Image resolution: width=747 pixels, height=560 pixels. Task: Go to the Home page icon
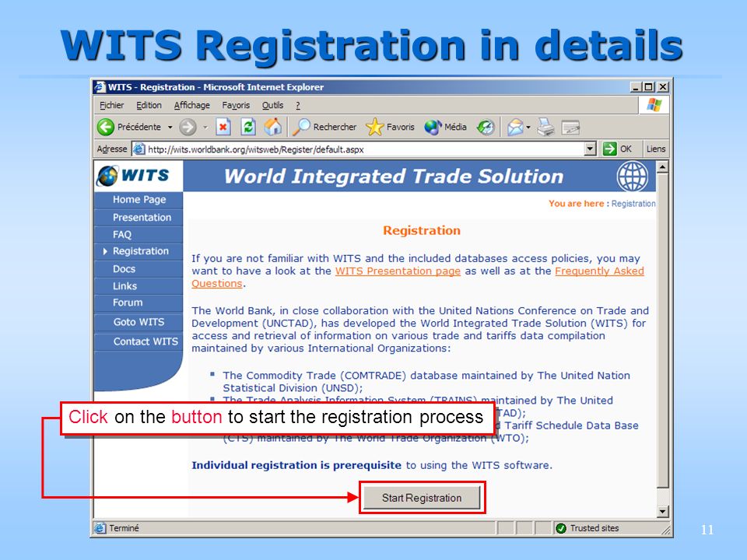coord(272,127)
